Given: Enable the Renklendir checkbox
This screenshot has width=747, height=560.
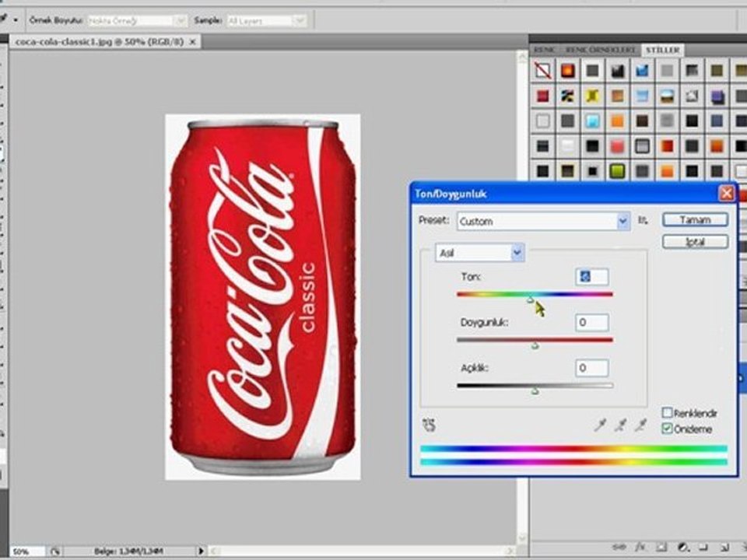Looking at the screenshot, I should click(668, 413).
